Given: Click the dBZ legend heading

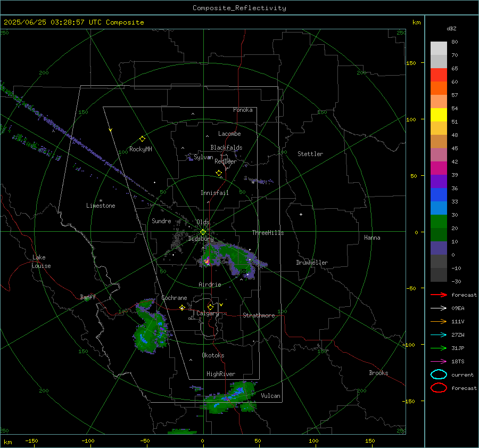Looking at the screenshot, I should coord(451,28).
